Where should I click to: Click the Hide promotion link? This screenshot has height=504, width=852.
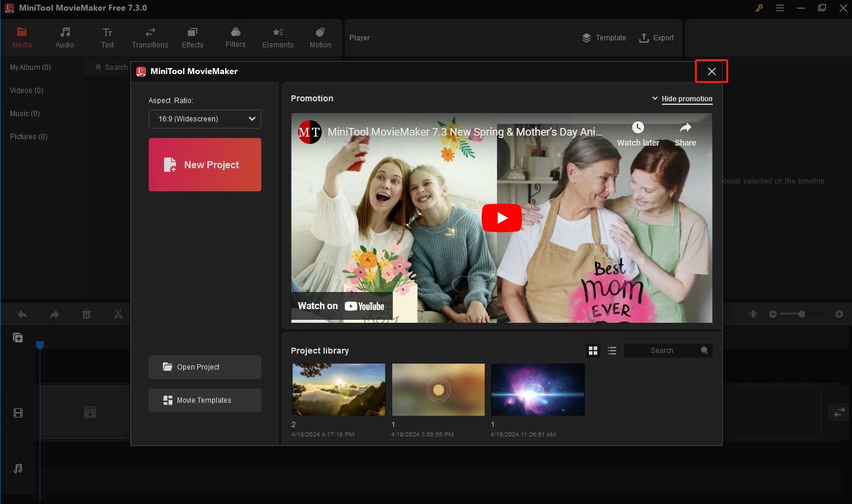pyautogui.click(x=687, y=99)
